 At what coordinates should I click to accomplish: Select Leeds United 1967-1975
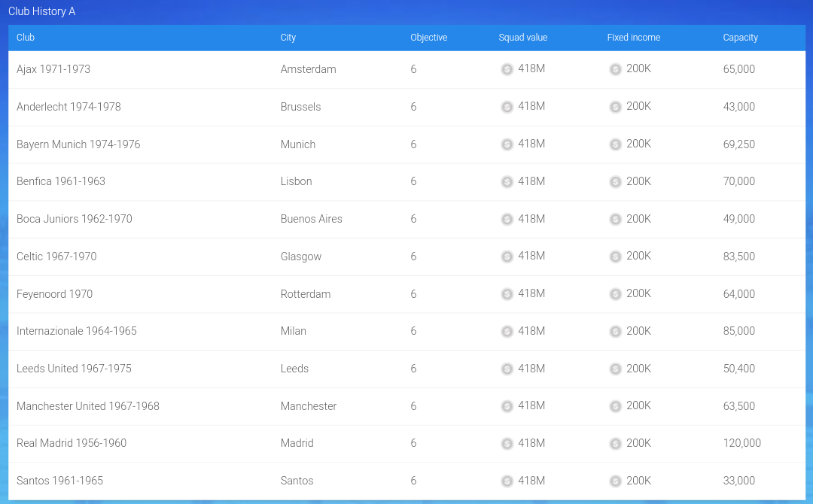point(74,369)
